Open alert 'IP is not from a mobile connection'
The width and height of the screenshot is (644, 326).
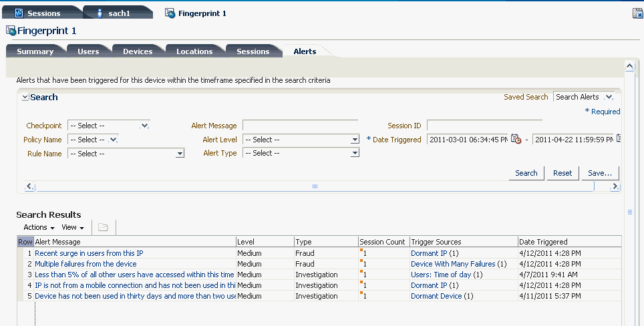[x=135, y=285]
